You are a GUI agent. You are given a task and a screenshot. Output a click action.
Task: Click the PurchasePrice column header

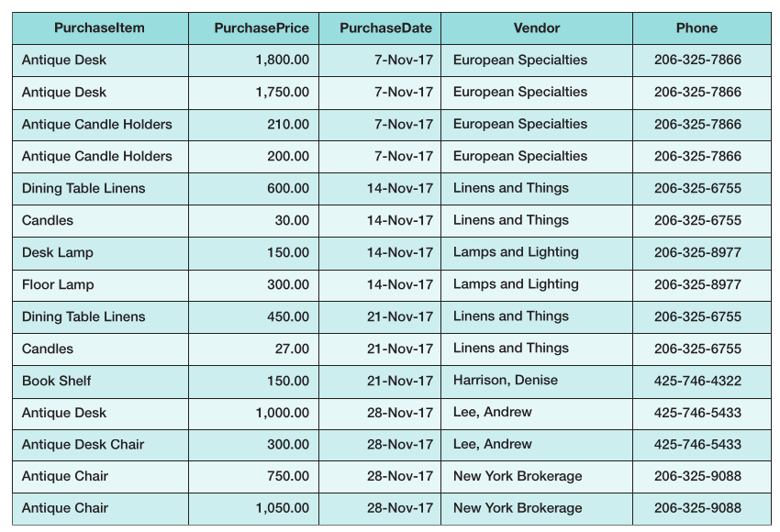[262, 28]
